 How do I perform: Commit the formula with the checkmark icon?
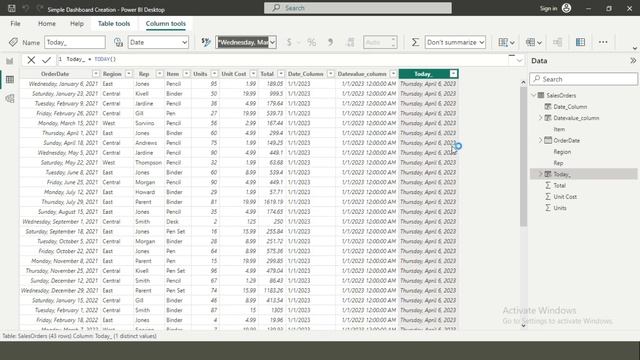[x=46, y=60]
